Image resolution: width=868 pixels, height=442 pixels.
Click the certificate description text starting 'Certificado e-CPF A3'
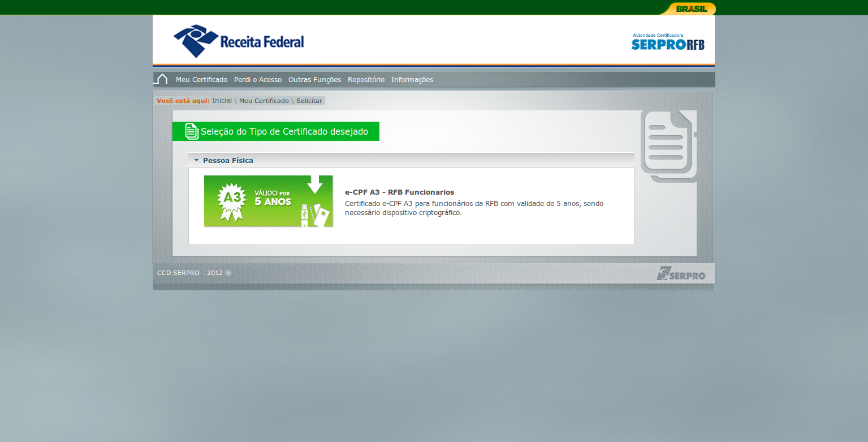pos(474,208)
